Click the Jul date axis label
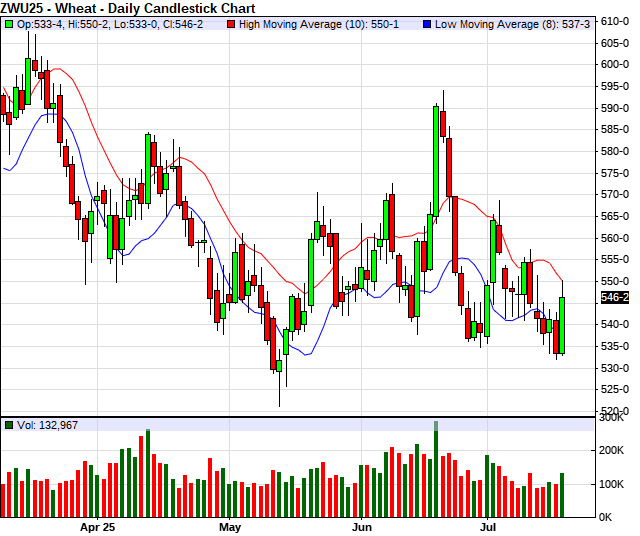Screen dimensions: 640x536 tap(489, 525)
